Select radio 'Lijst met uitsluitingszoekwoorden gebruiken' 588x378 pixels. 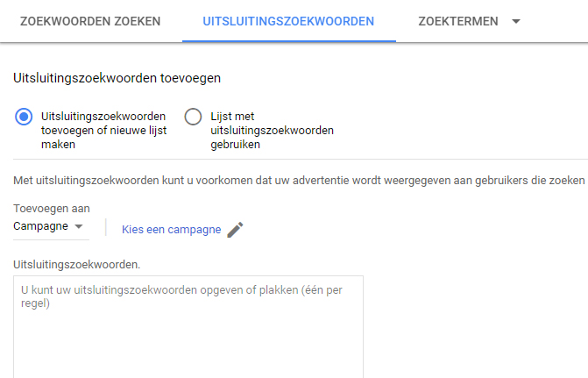(193, 117)
